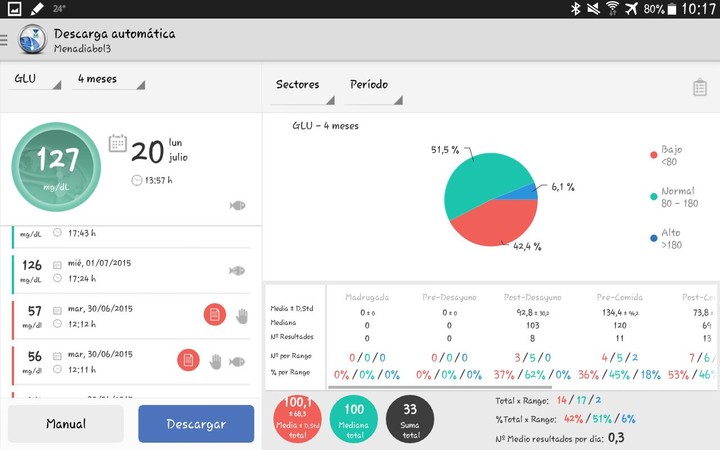Open the hamburger navigation menu
Viewport: 720px width, 450px height.
pos(5,41)
